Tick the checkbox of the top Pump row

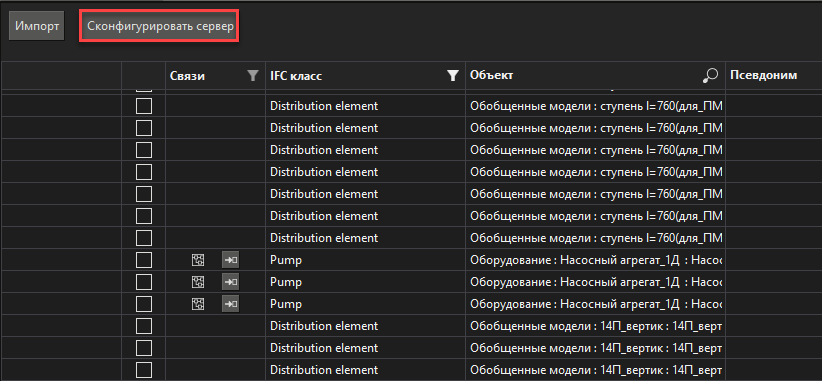(144, 260)
